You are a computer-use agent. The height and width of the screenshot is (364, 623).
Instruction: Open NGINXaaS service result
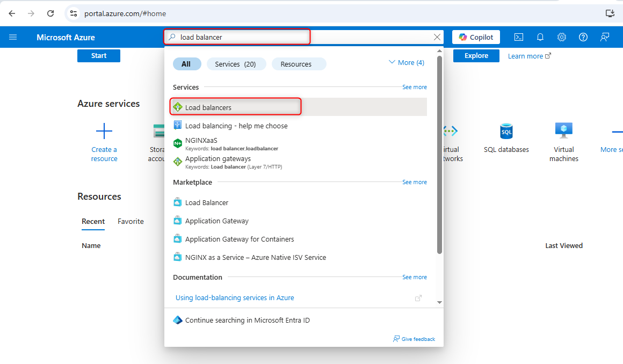[300, 144]
